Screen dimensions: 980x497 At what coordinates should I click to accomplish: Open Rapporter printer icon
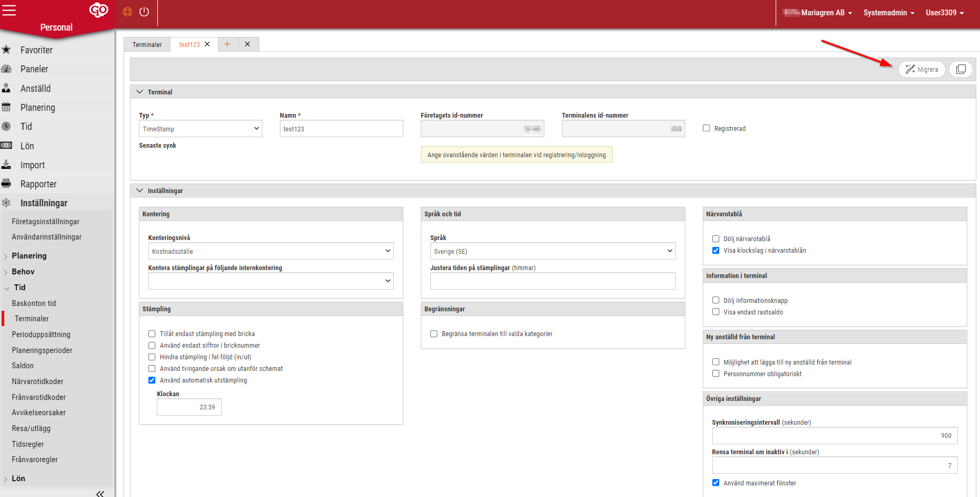(6, 184)
